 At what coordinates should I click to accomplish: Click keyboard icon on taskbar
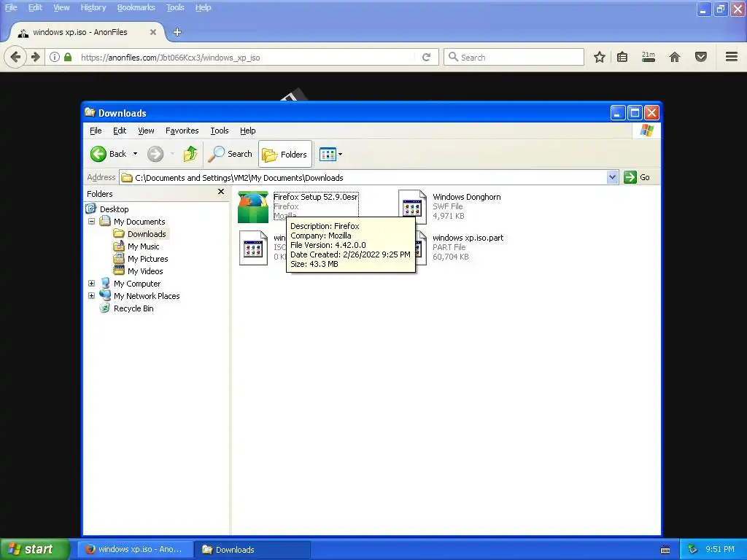click(665, 550)
